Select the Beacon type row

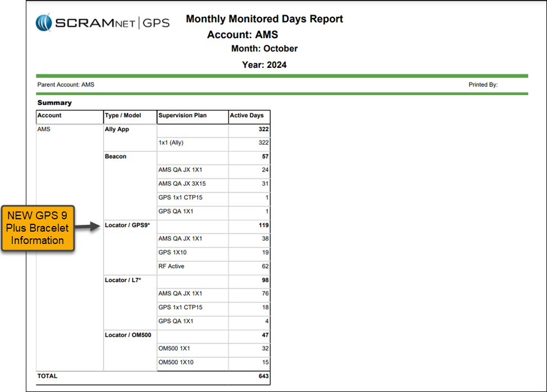pyautogui.click(x=116, y=156)
